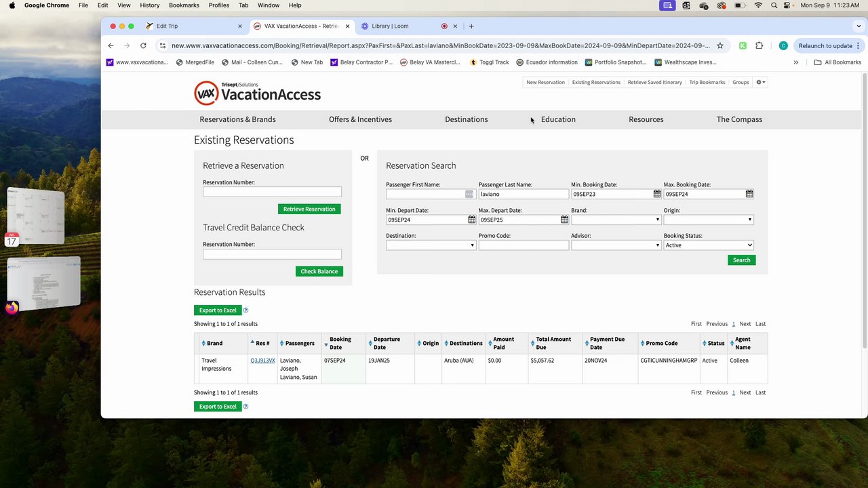This screenshot has height=488, width=868.
Task: Click the Promo Code input field
Action: [x=524, y=245]
